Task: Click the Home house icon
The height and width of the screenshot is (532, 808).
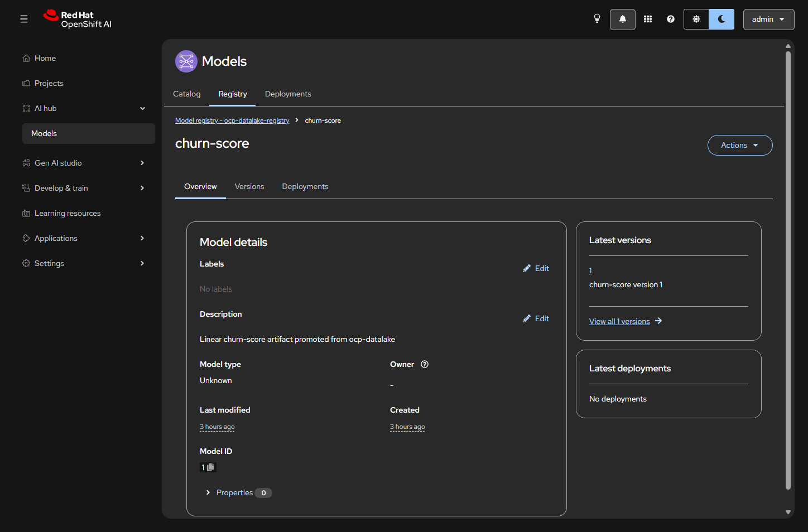Action: tap(26, 58)
